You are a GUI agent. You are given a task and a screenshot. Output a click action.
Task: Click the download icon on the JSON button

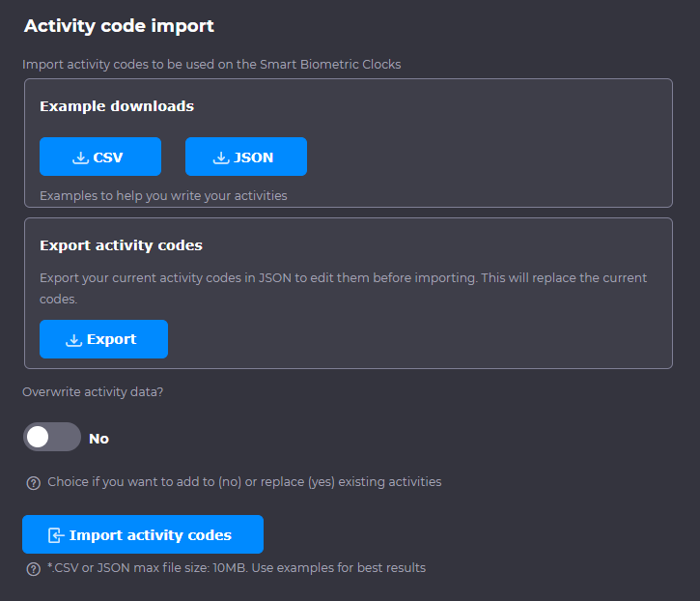221,157
